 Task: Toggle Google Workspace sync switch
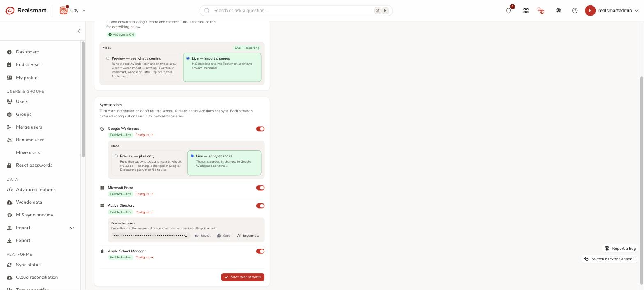pyautogui.click(x=260, y=129)
